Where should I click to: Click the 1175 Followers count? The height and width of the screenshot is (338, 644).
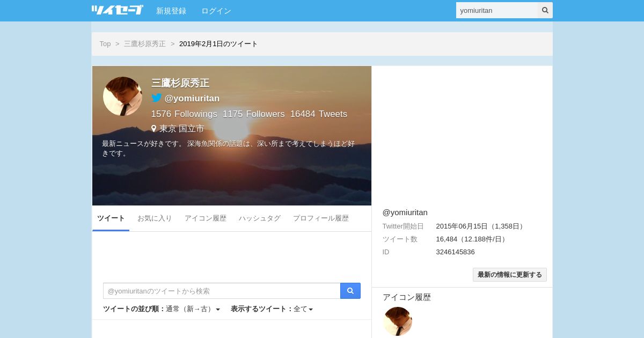254,114
